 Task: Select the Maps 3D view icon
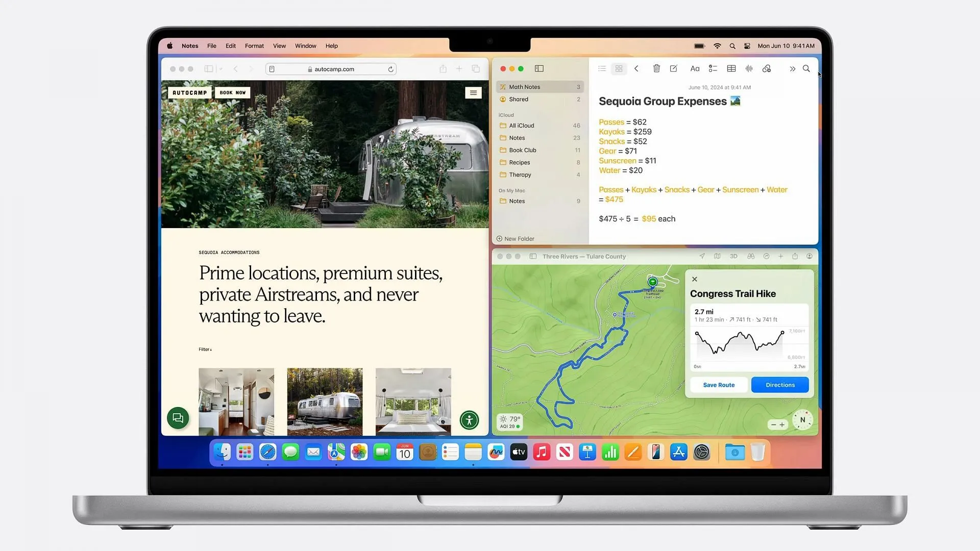pos(734,256)
